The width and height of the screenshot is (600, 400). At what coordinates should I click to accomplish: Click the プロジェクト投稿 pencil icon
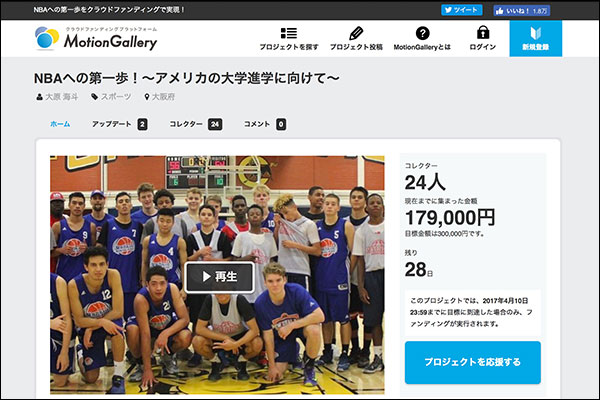click(x=356, y=33)
